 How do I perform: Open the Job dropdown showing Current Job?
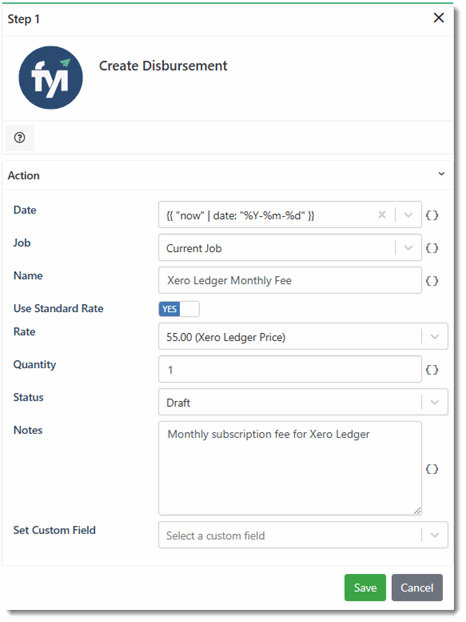pyautogui.click(x=290, y=248)
